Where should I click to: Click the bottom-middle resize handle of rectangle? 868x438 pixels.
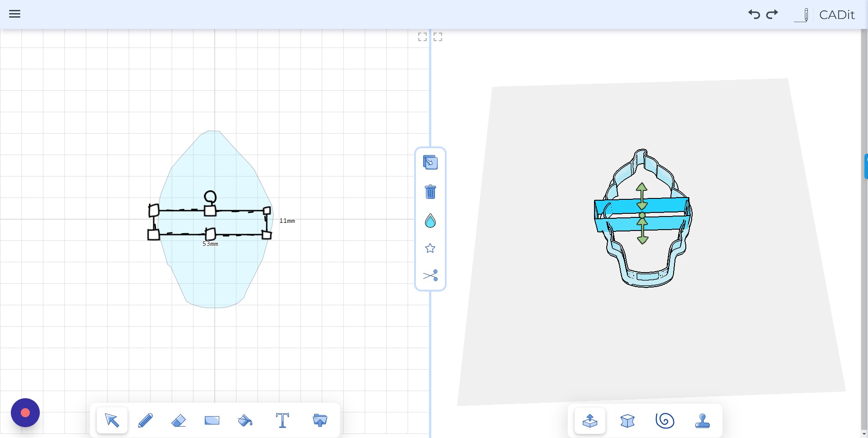tap(210, 234)
